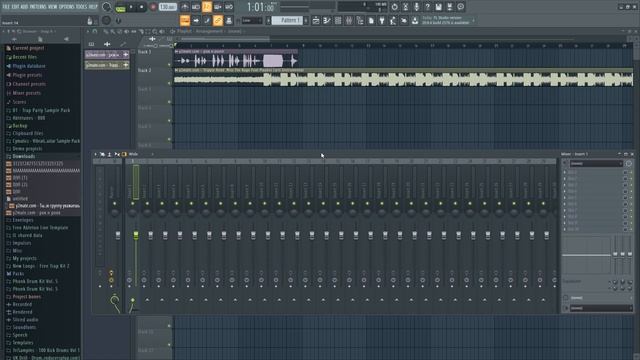640x360 pixels.
Task: Open the Browser view icon
Action: [x=360, y=20]
